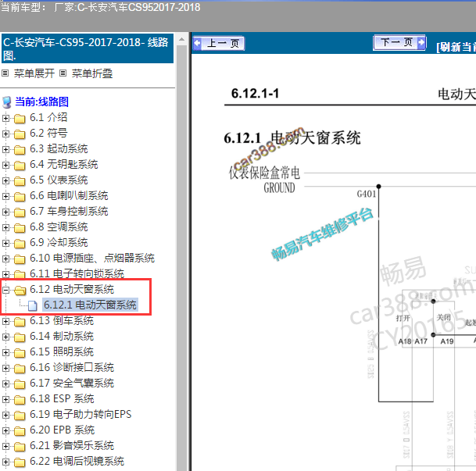Click the GROUND label in diagram
Viewport: 476px width, 471px height.
pos(279,188)
